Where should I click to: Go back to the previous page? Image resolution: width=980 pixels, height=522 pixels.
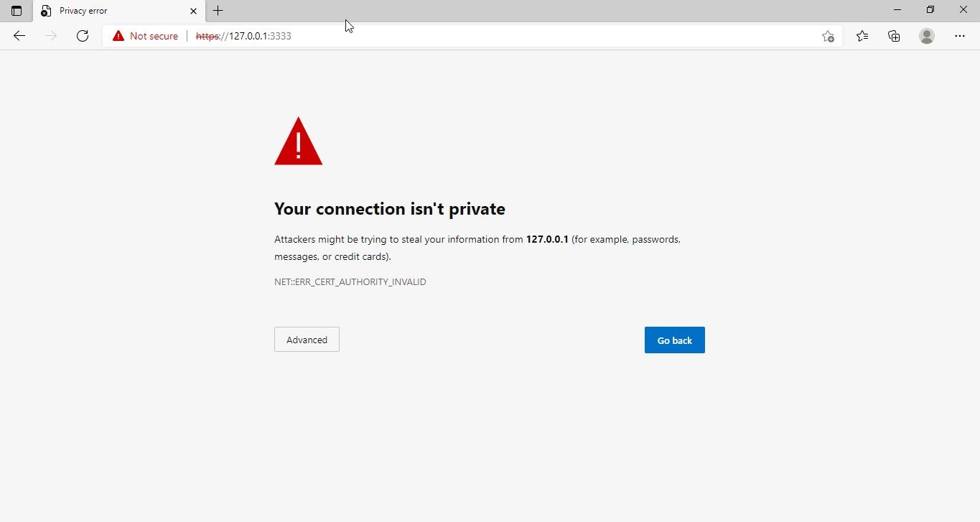point(19,36)
